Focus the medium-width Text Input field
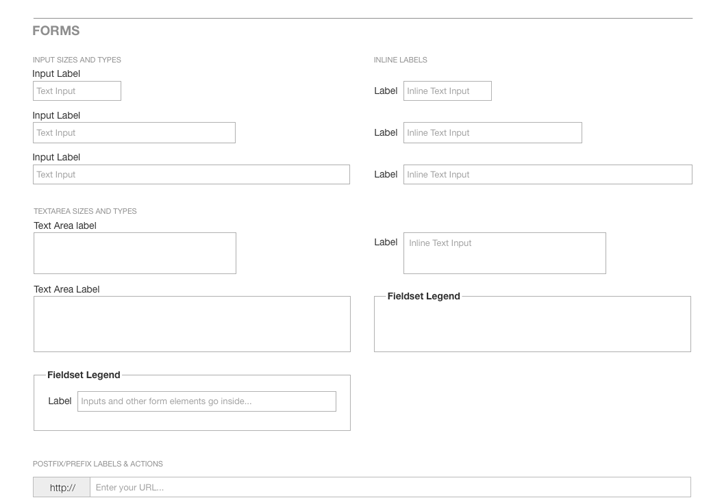 pos(134,133)
